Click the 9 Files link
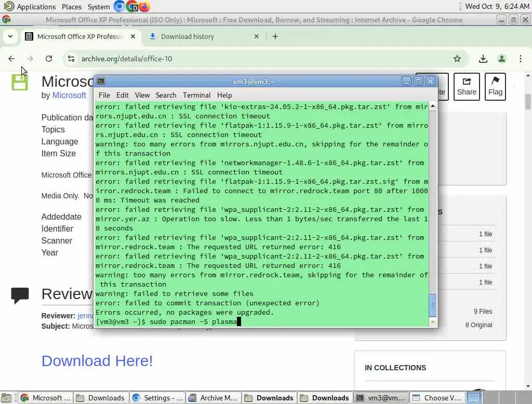 (x=483, y=312)
